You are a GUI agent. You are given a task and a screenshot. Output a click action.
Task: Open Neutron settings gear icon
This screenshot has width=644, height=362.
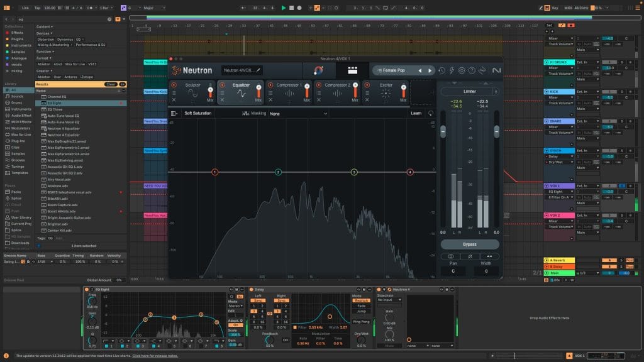pyautogui.click(x=462, y=71)
